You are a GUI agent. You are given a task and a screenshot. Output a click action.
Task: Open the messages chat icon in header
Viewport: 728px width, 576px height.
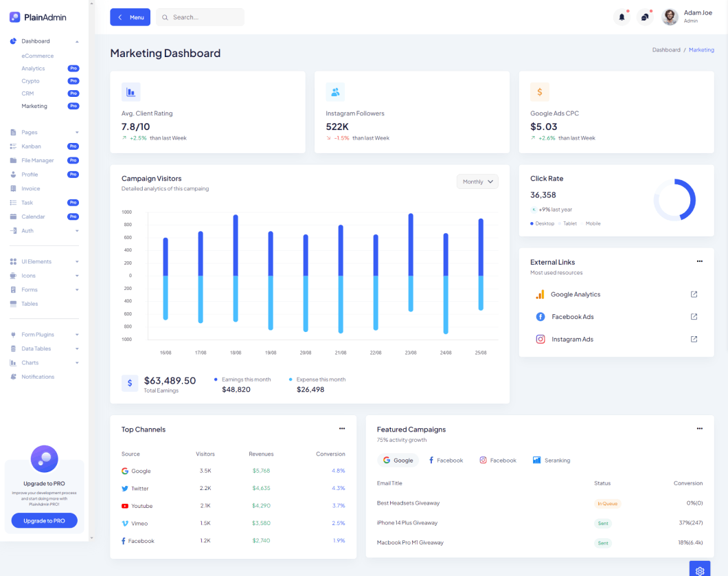pyautogui.click(x=644, y=17)
